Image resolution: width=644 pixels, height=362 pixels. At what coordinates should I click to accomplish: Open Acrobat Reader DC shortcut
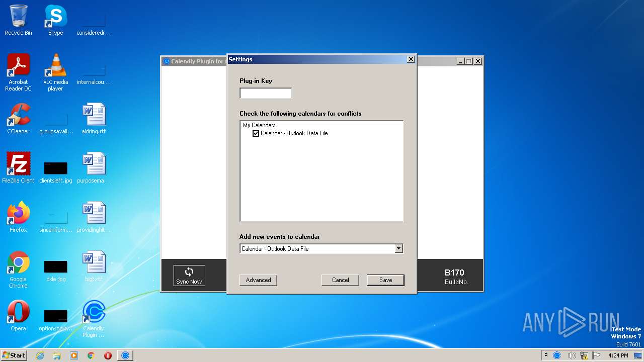(18, 72)
